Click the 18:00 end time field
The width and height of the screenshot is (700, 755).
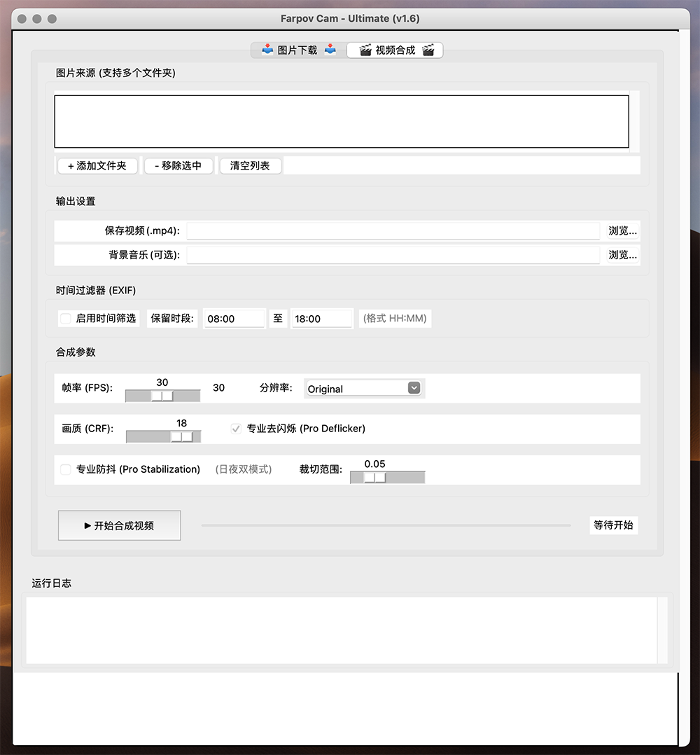point(321,319)
